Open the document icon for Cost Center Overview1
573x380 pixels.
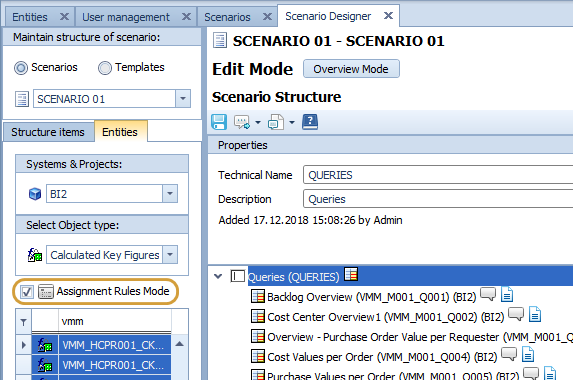click(535, 314)
